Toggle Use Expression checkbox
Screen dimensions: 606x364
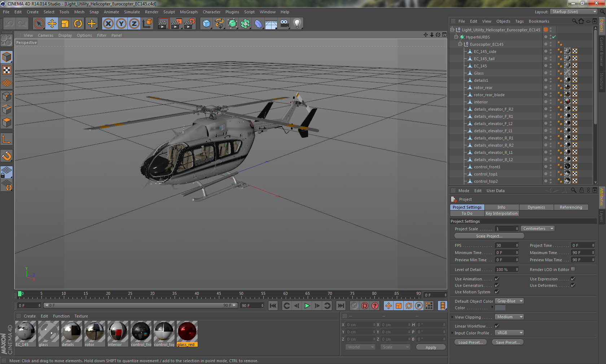(x=573, y=279)
